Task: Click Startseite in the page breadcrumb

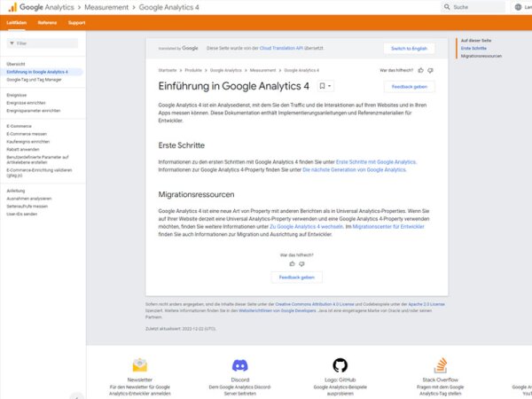Action: (168, 70)
